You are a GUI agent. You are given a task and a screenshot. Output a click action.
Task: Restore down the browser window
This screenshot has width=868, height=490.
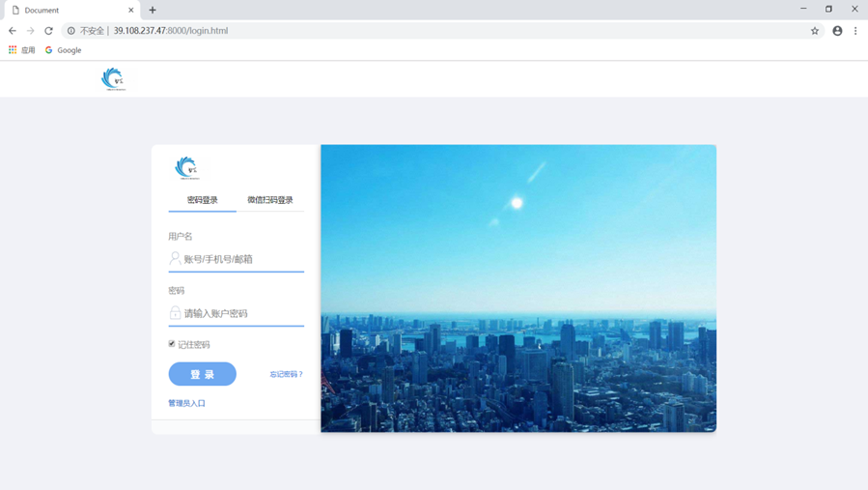tap(828, 9)
